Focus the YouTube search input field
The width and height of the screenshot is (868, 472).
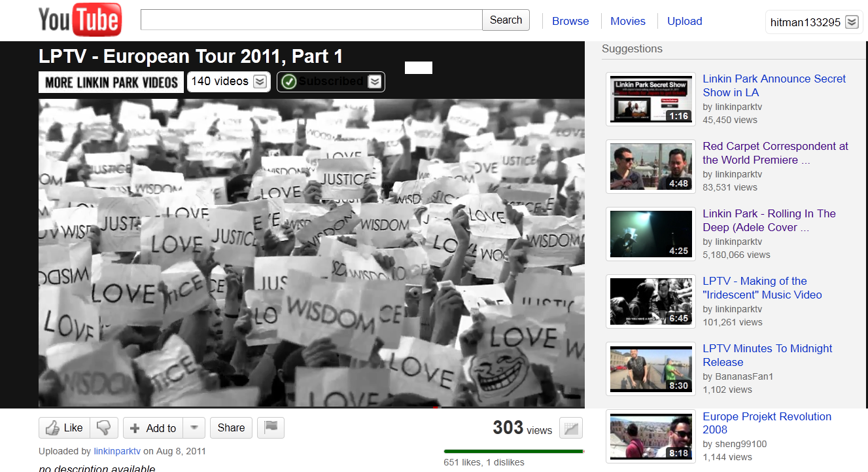311,20
